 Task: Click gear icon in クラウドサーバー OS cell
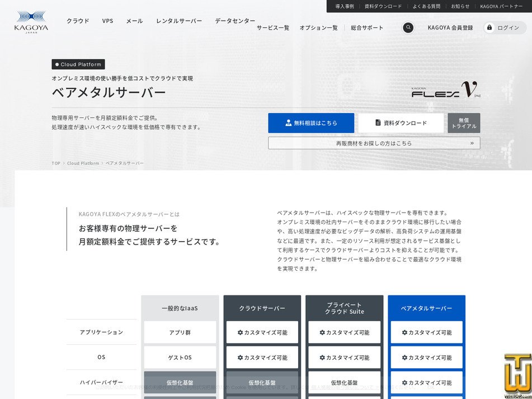click(240, 358)
